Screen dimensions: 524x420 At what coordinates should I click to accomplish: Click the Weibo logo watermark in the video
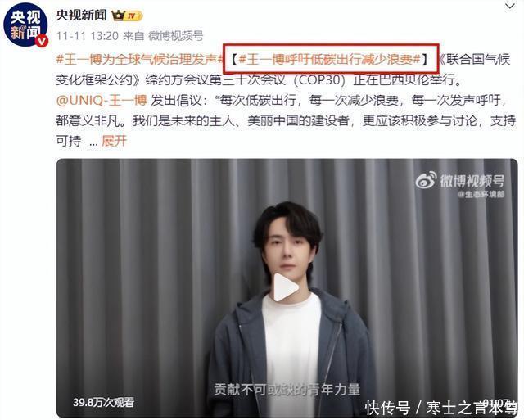coord(426,180)
